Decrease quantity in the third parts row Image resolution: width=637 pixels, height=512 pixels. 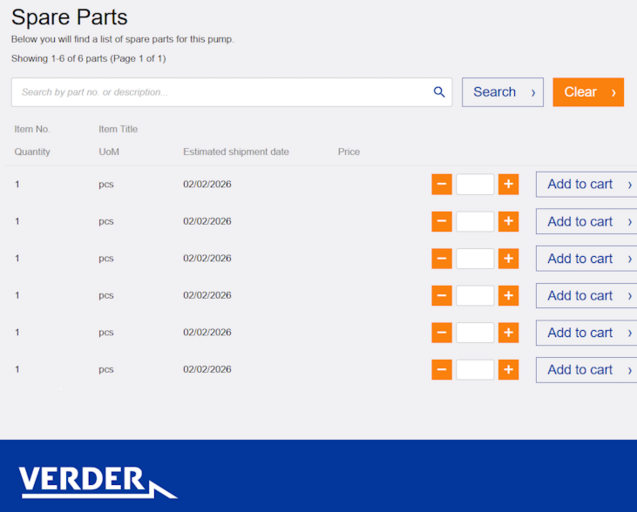coord(441,258)
